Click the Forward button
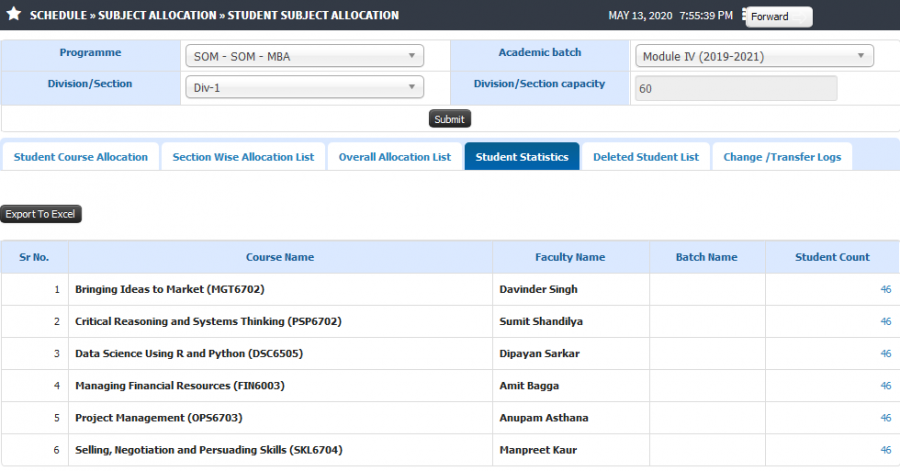This screenshot has width=900, height=471. click(778, 17)
